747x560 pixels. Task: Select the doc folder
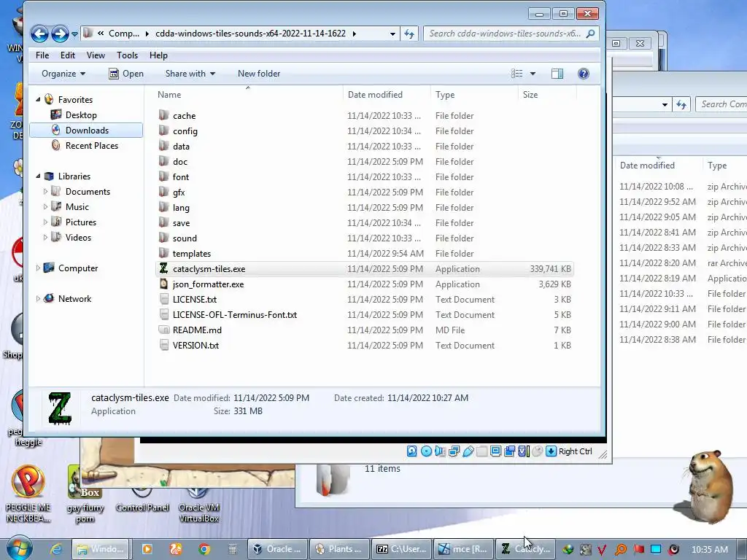[180, 162]
